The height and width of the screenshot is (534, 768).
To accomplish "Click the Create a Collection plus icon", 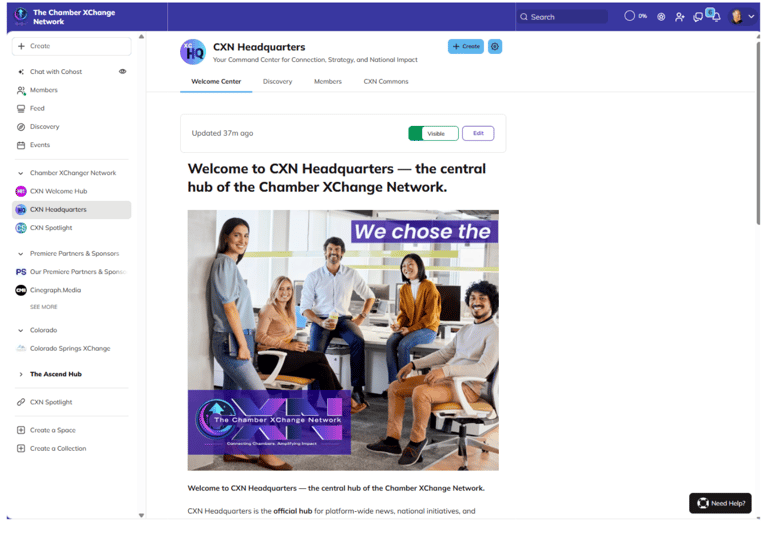I will [21, 448].
